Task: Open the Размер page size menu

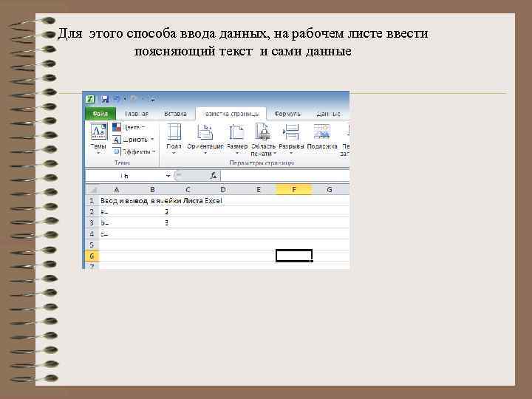Action: 237,139
